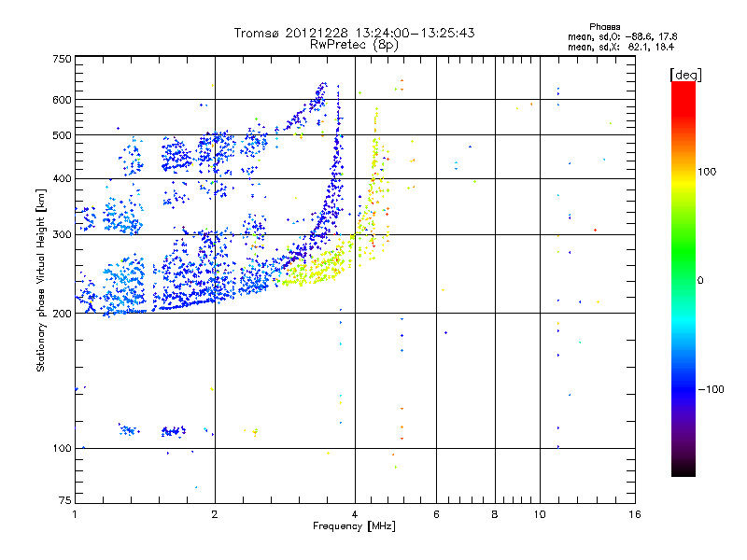Screen dimensions: 747x560
Task: Click the rainbow phase colorbar
Action: 684,278
